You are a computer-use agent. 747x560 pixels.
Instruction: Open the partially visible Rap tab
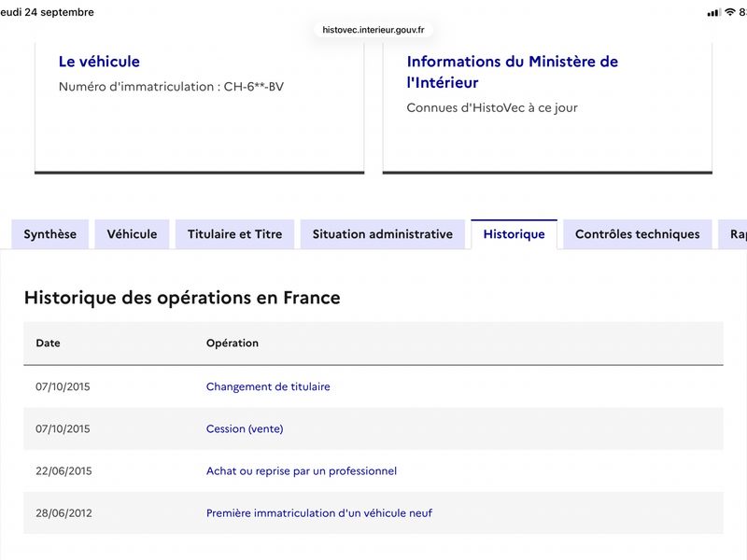click(x=733, y=234)
